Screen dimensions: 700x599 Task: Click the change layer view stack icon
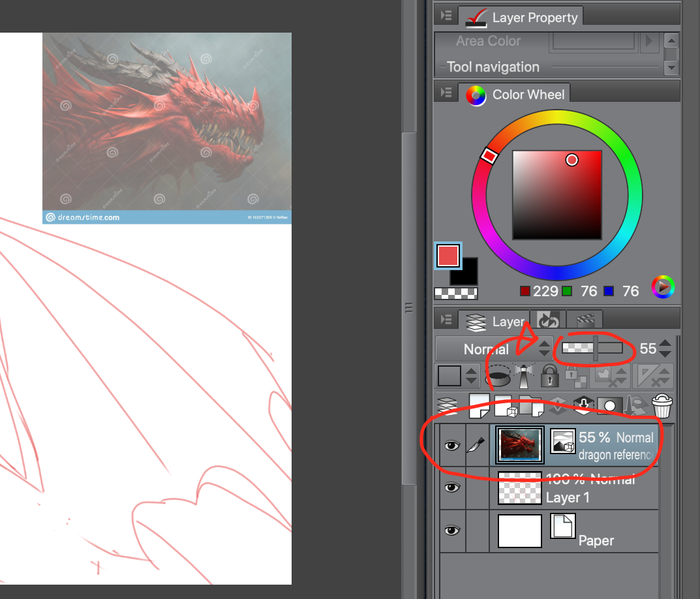(448, 406)
